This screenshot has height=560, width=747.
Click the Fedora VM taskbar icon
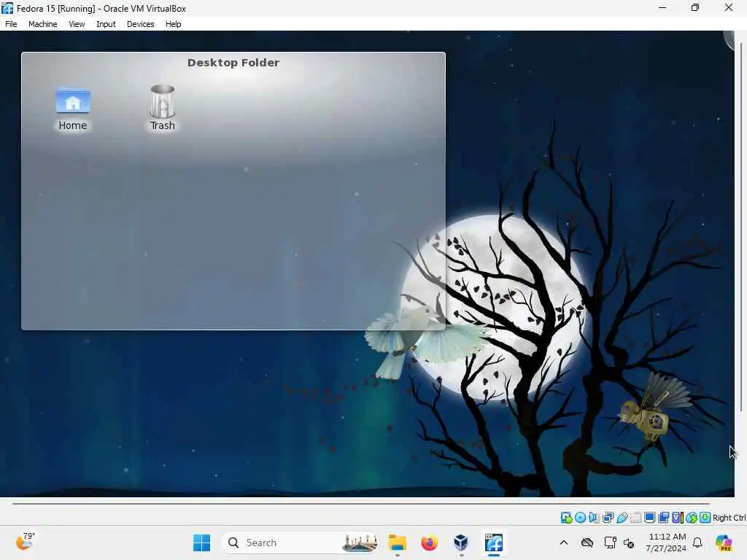[x=494, y=542]
